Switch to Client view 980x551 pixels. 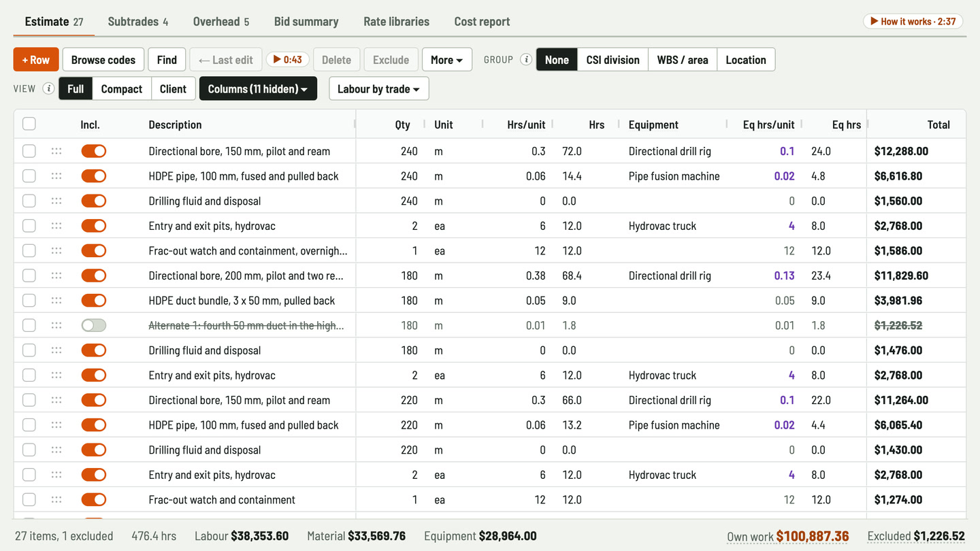tap(173, 88)
